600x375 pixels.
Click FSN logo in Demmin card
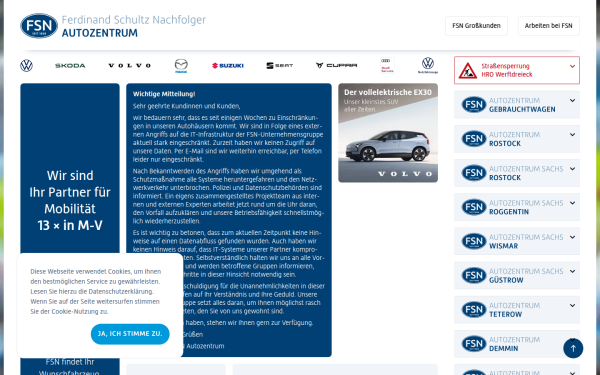(474, 344)
